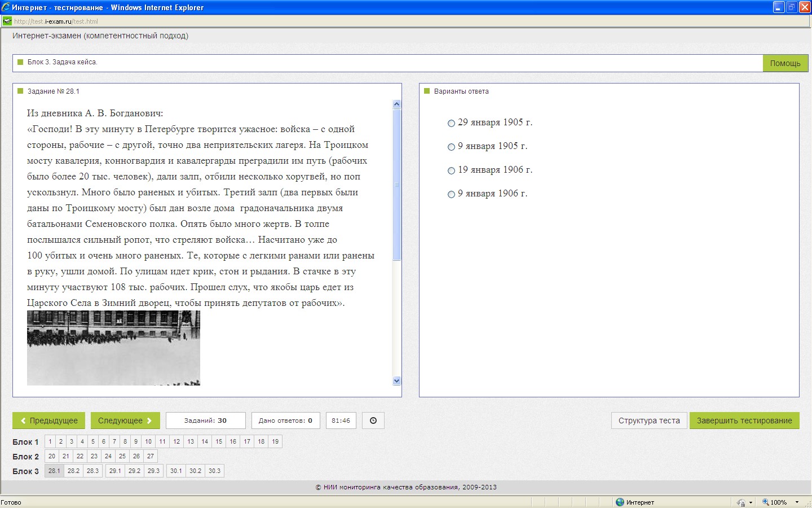Jump to question 29.1 in Блок 3
Screen dimensions: 812x508
pyautogui.click(x=115, y=471)
